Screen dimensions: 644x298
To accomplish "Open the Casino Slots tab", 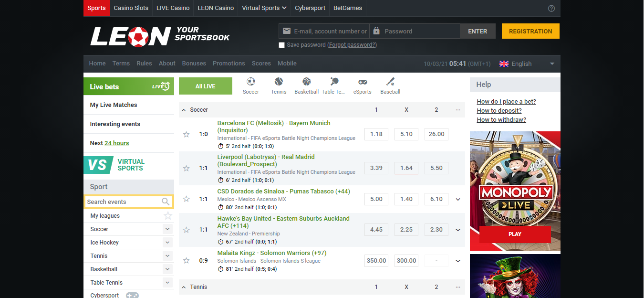I will tap(131, 8).
